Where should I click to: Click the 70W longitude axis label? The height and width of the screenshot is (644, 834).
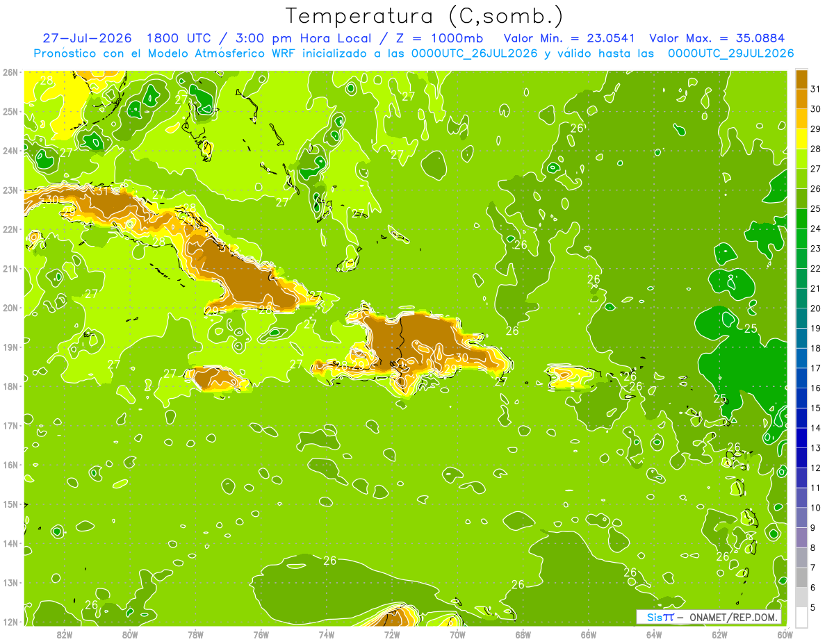(x=457, y=634)
